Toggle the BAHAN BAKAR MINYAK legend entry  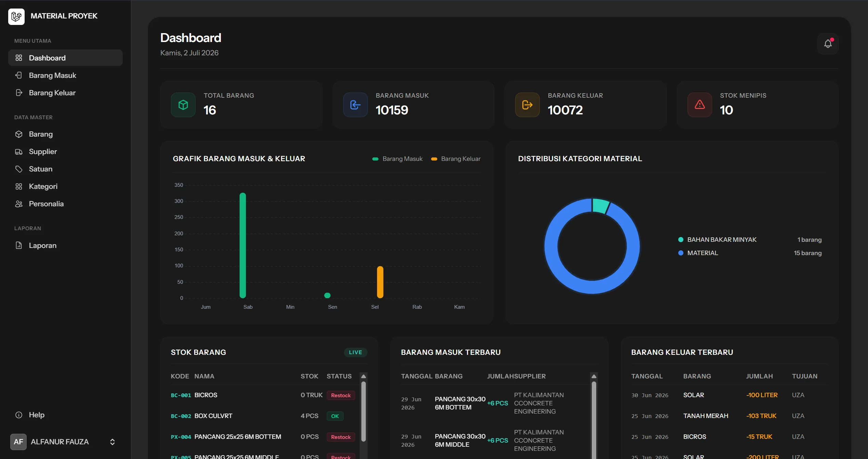coord(717,240)
